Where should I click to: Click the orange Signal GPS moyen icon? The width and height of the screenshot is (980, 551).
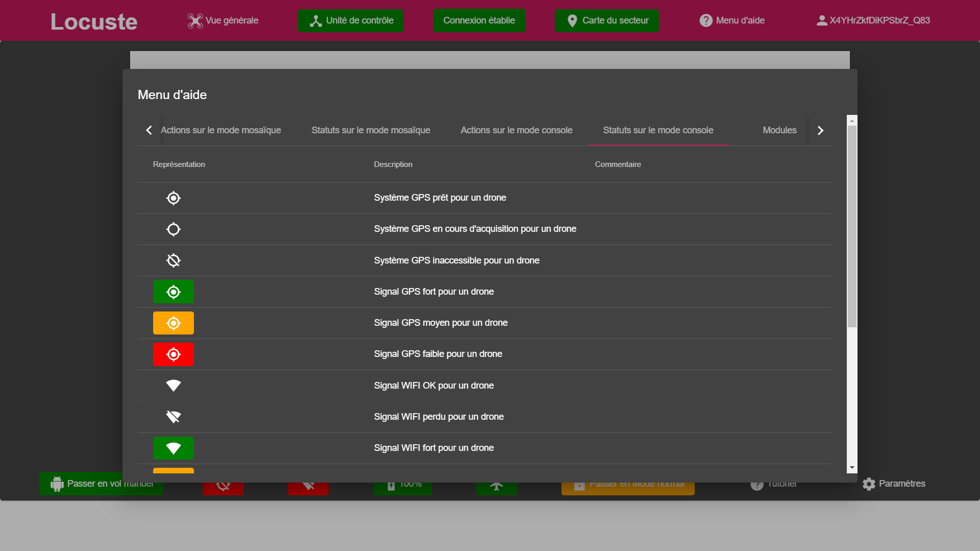pyautogui.click(x=174, y=323)
